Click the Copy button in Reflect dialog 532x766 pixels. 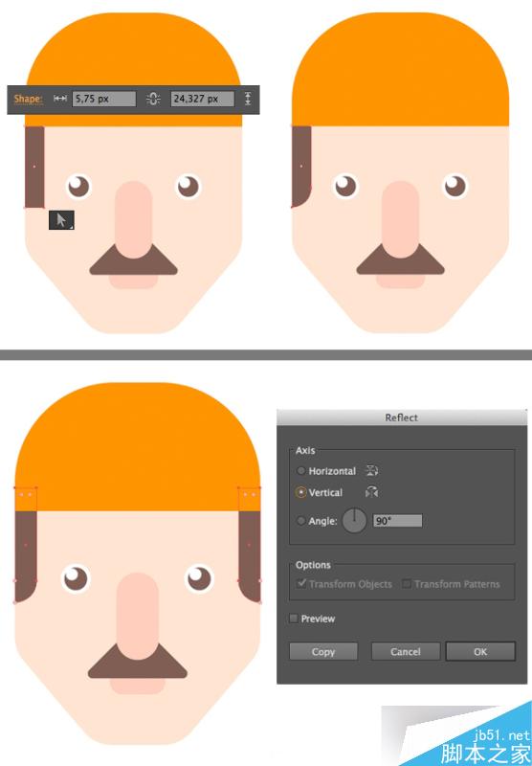pyautogui.click(x=323, y=652)
